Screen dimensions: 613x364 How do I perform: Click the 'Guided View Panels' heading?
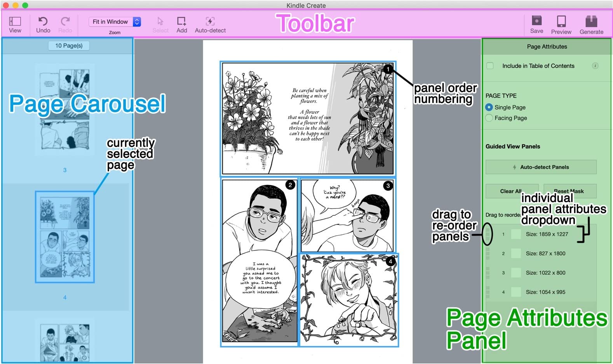click(x=513, y=146)
